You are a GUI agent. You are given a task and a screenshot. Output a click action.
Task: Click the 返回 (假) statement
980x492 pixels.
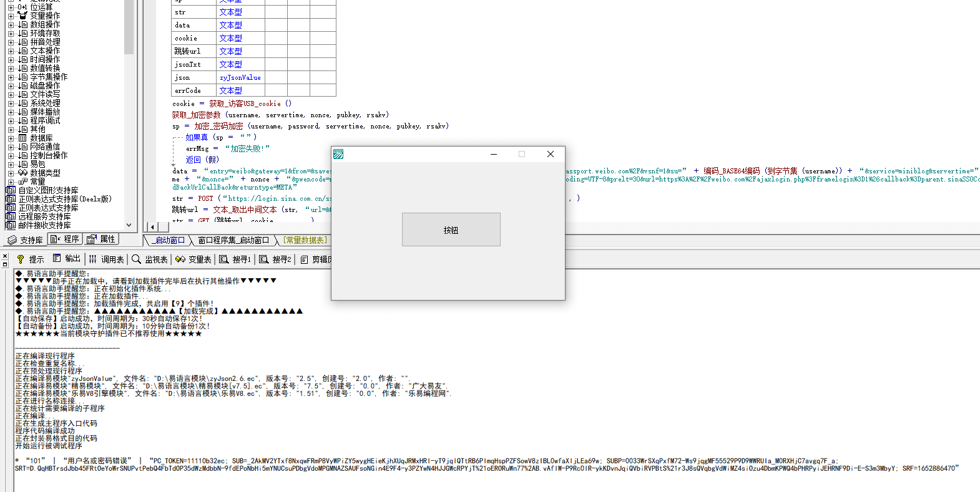click(x=202, y=160)
